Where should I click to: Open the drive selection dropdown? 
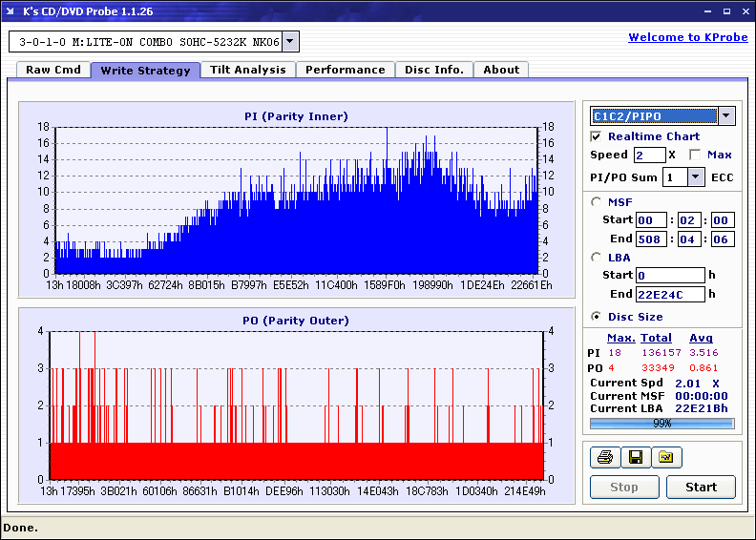[290, 41]
